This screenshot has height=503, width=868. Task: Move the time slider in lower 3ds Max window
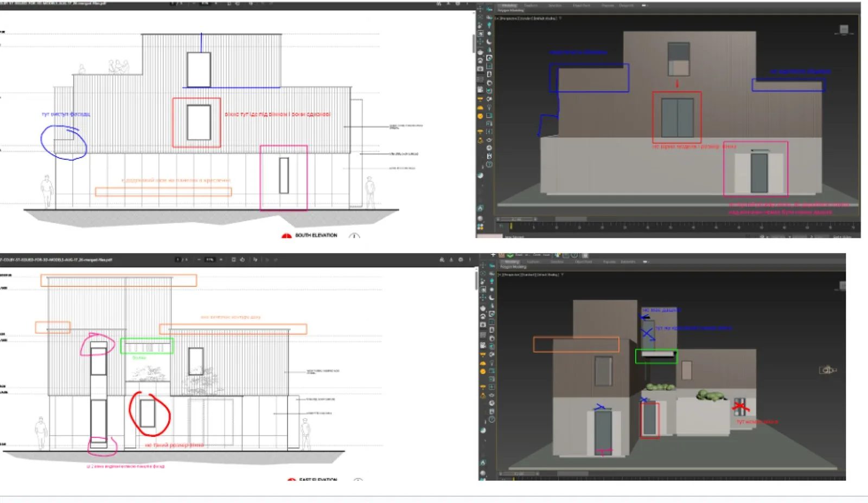coord(519,474)
